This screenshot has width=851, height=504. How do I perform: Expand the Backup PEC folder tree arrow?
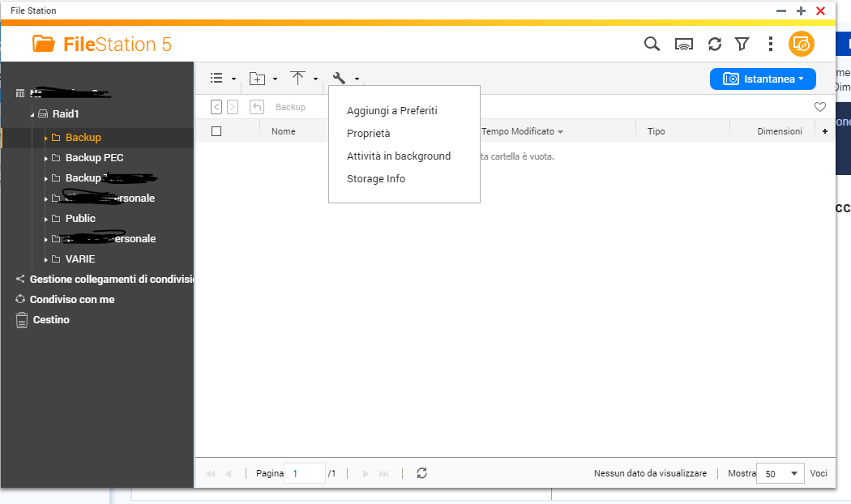46,158
